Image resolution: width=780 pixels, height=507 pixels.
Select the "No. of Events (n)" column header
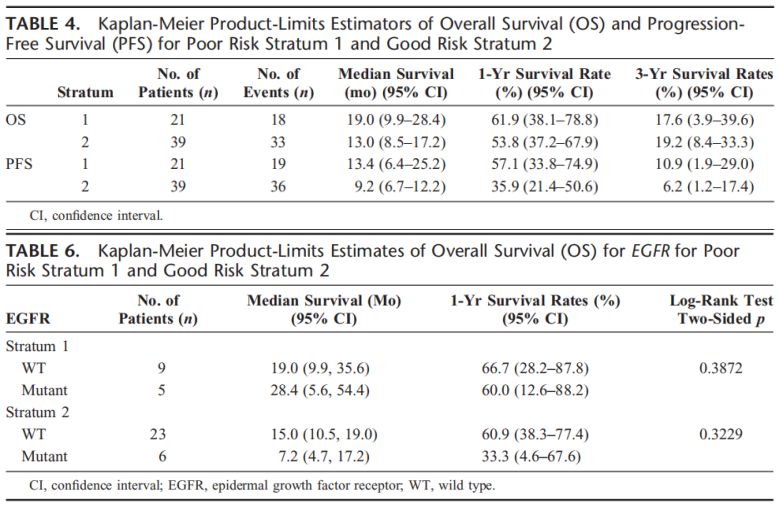click(280, 84)
